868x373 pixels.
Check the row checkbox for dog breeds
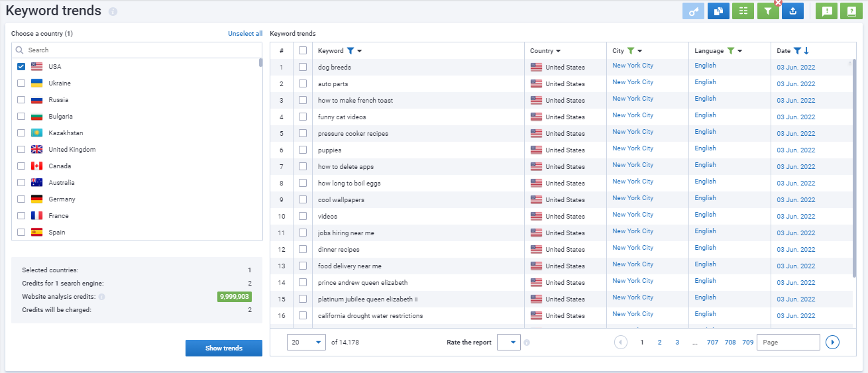pyautogui.click(x=303, y=68)
